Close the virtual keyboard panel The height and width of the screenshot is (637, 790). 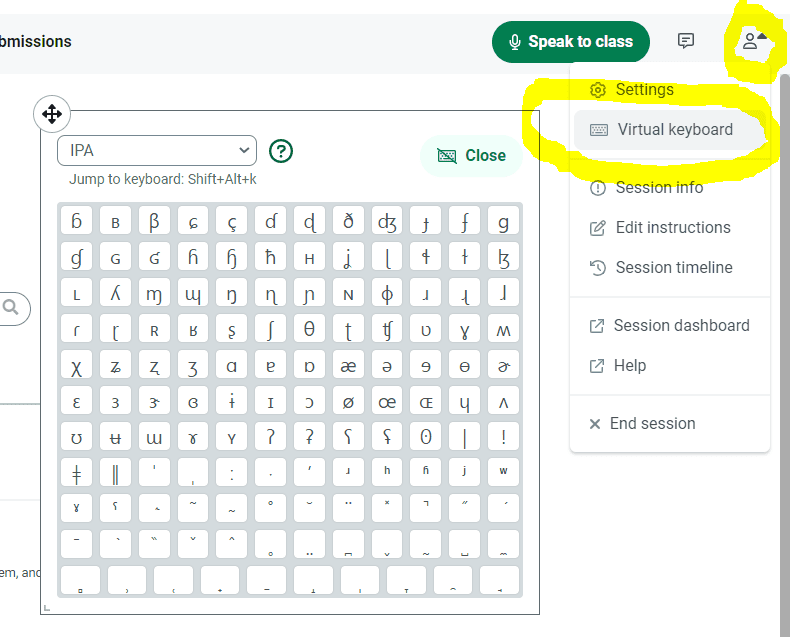(x=472, y=156)
